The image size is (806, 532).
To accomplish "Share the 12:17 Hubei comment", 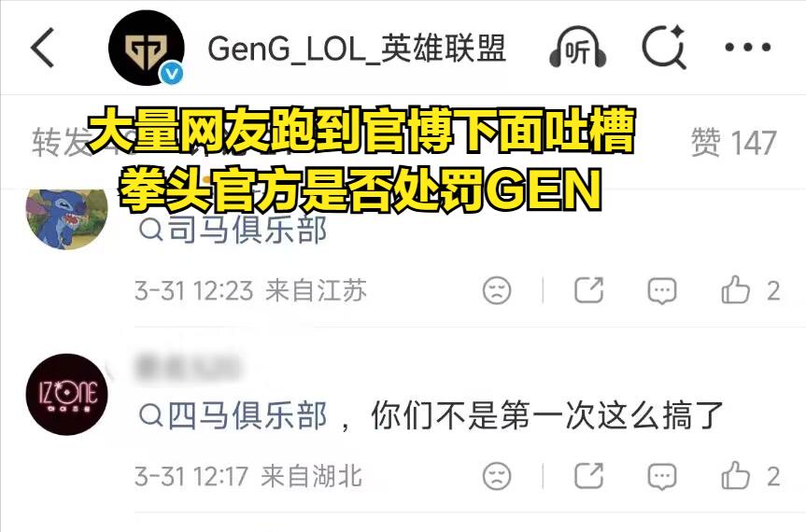I will pos(588,475).
